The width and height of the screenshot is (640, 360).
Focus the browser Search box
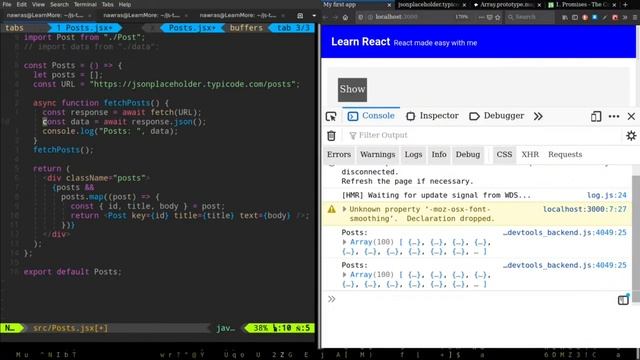point(530,18)
